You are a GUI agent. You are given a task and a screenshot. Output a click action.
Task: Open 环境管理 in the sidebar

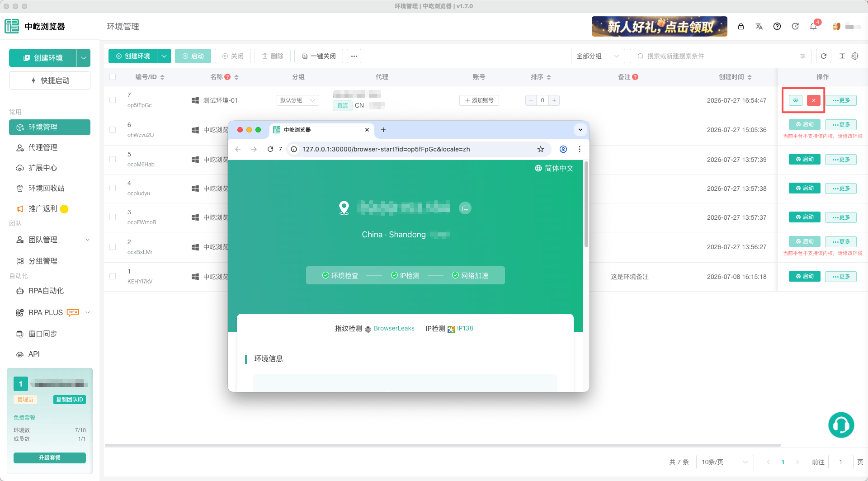(x=50, y=127)
